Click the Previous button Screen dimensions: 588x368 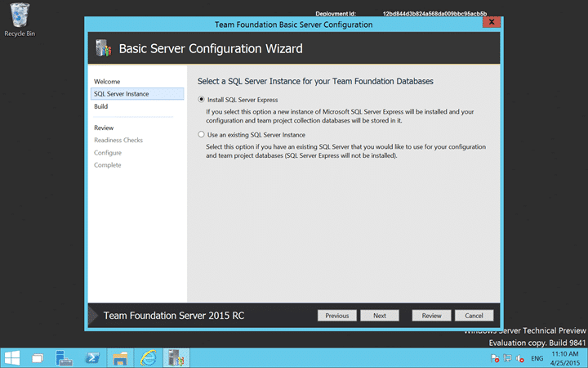click(x=336, y=316)
